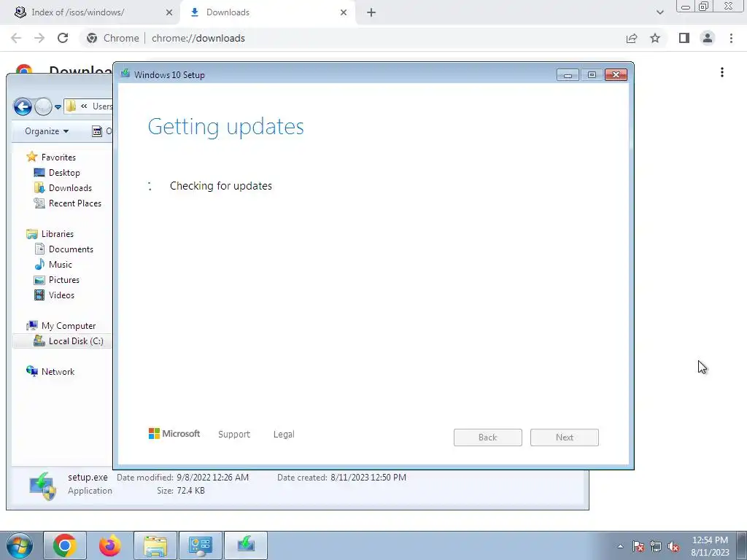
Task: Click muted volume tray icon
Action: [x=673, y=546]
